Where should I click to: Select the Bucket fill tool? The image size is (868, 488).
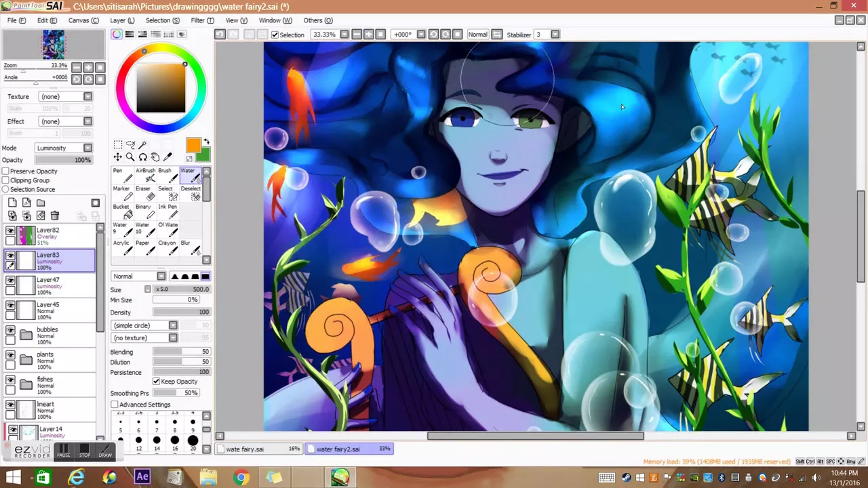click(122, 211)
